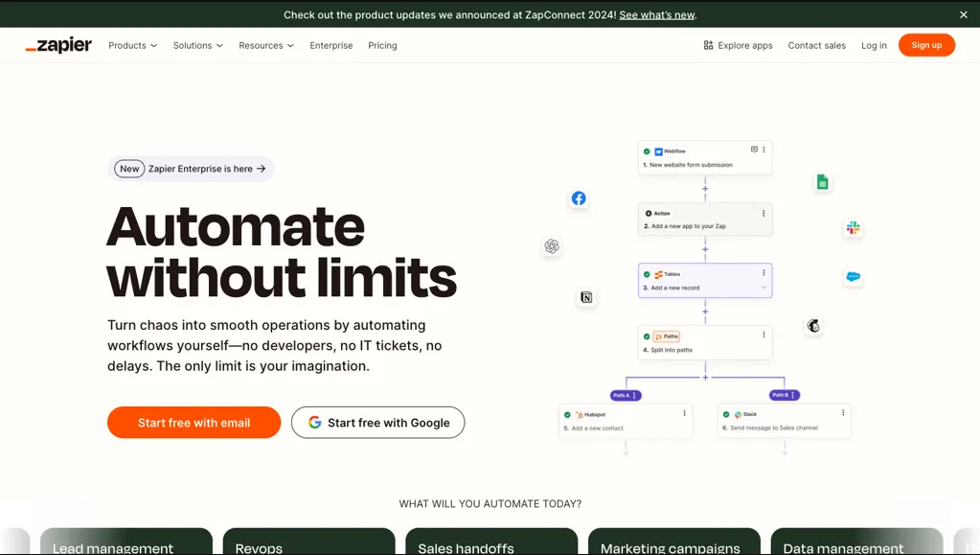This screenshot has width=980, height=555.
Task: Open the Explore apps grid icon
Action: [708, 45]
